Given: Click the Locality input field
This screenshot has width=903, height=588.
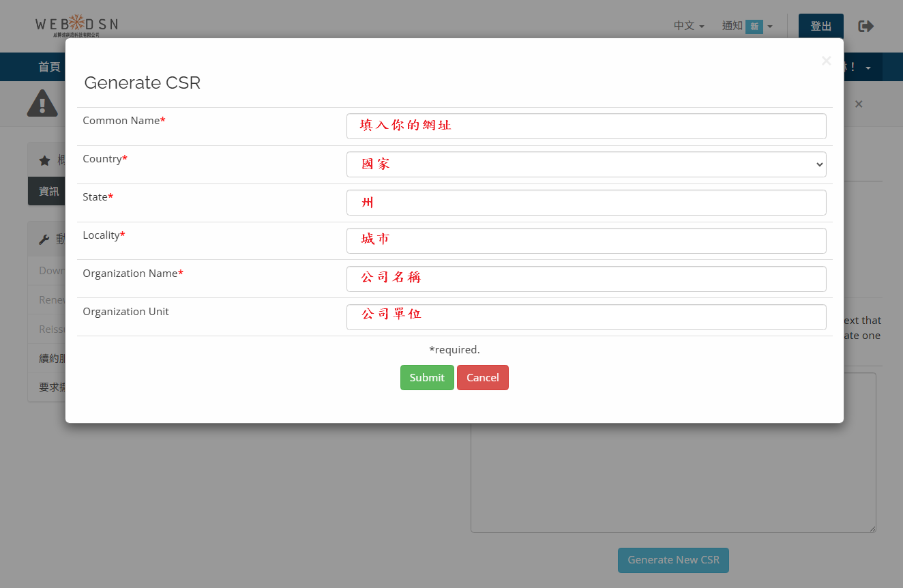Looking at the screenshot, I should coord(586,241).
